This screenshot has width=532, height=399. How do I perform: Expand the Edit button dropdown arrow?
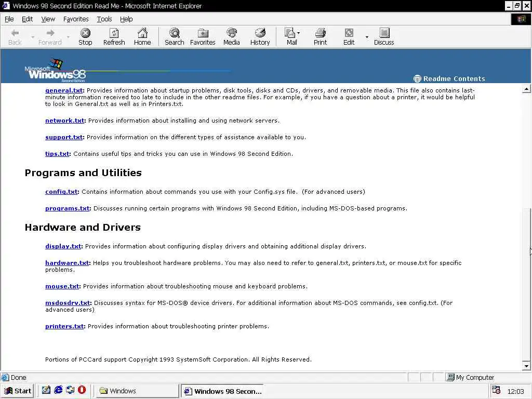[367, 37]
